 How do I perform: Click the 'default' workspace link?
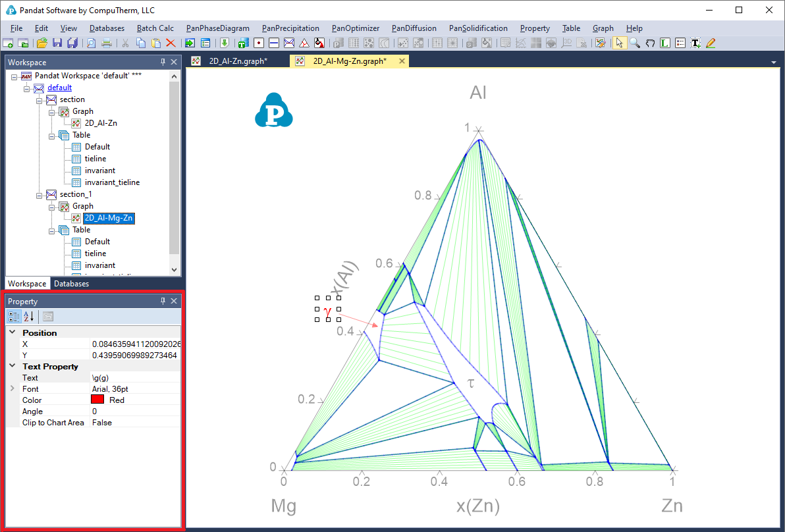[x=59, y=88]
